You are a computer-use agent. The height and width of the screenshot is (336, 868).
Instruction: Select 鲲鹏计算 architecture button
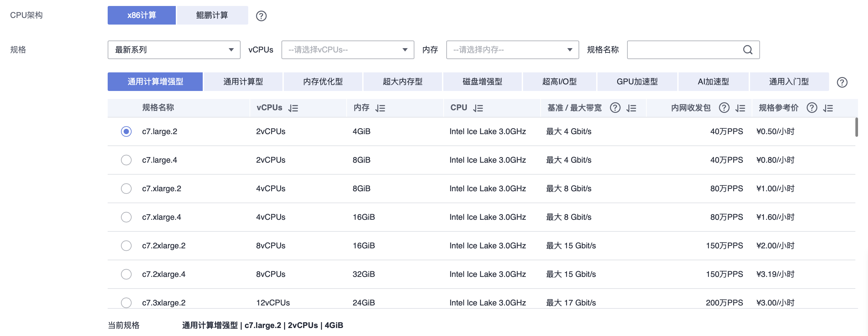pos(212,15)
